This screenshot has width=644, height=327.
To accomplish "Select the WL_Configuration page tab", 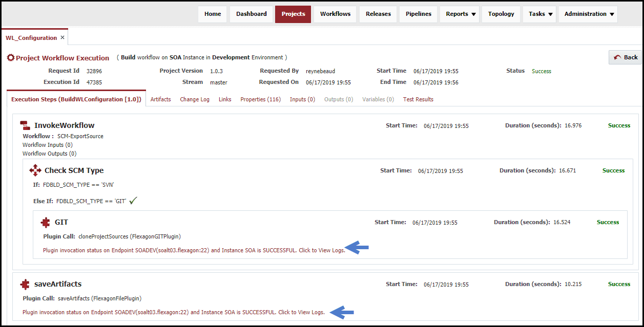I will (x=31, y=38).
